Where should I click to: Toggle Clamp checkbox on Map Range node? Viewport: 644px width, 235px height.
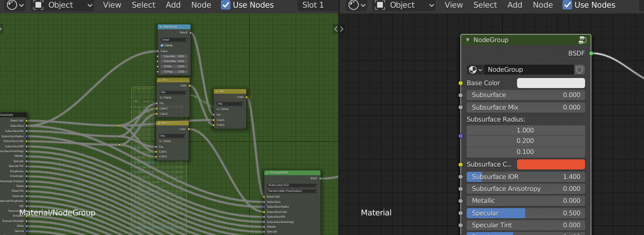pyautogui.click(x=162, y=45)
